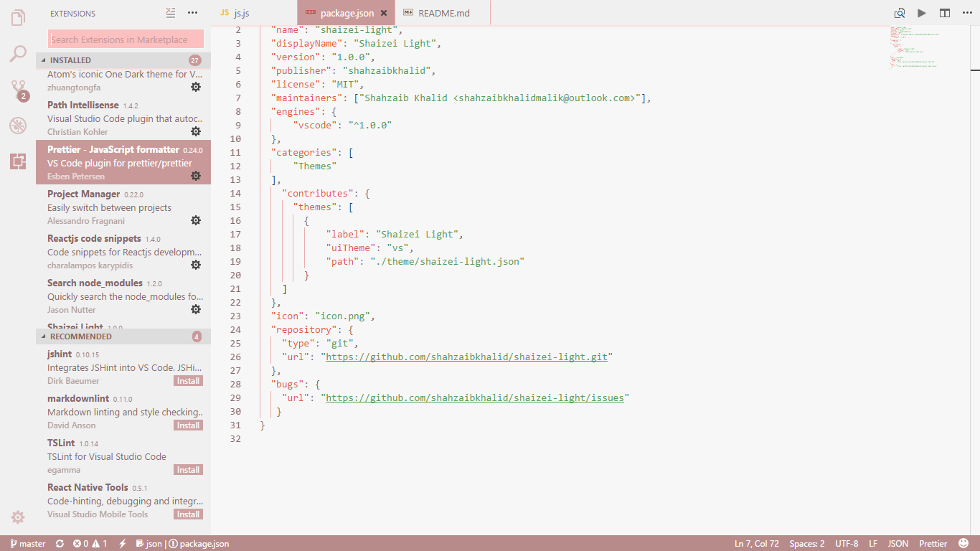Image resolution: width=980 pixels, height=551 pixels.
Task: Click the run play icon in editor toolbar
Action: click(x=922, y=13)
